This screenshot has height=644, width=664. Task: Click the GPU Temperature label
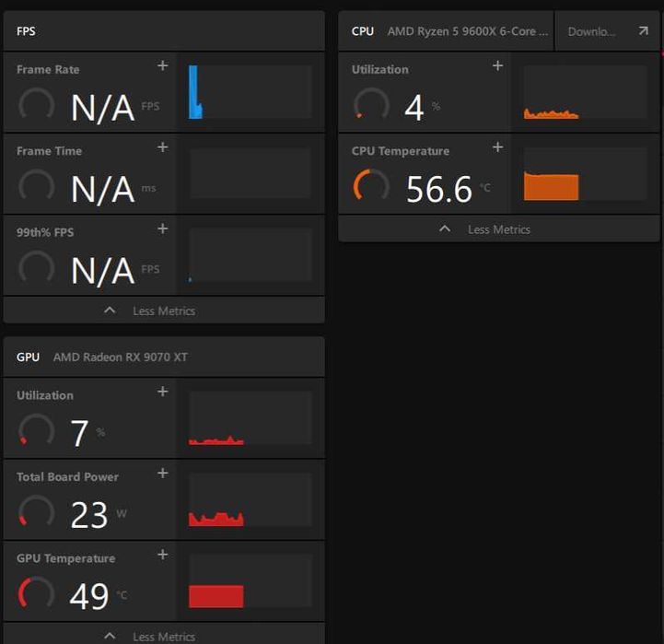pos(65,558)
